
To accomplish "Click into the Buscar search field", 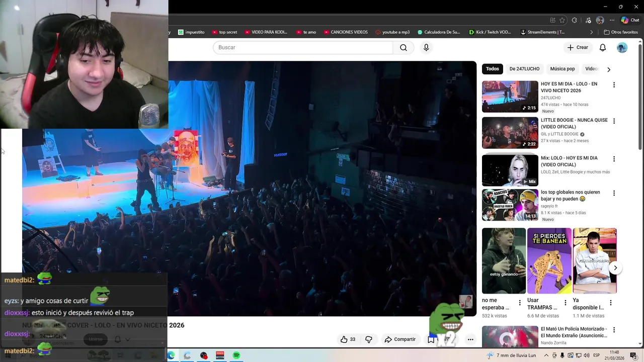I will pyautogui.click(x=303, y=47).
